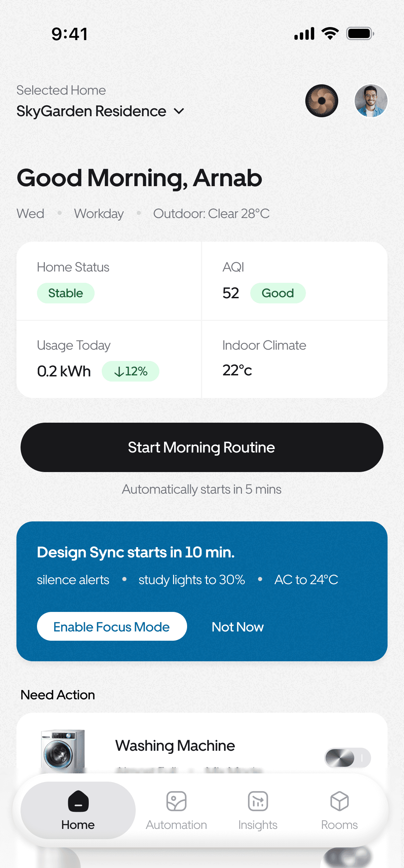The height and width of the screenshot is (868, 404).
Task: Open the SkyGarden Residence home selector
Action: (101, 111)
